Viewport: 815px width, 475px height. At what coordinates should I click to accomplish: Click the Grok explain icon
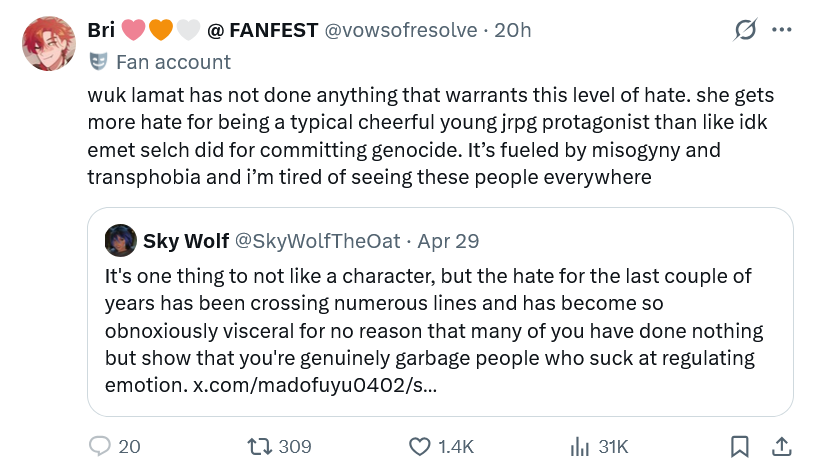point(745,30)
